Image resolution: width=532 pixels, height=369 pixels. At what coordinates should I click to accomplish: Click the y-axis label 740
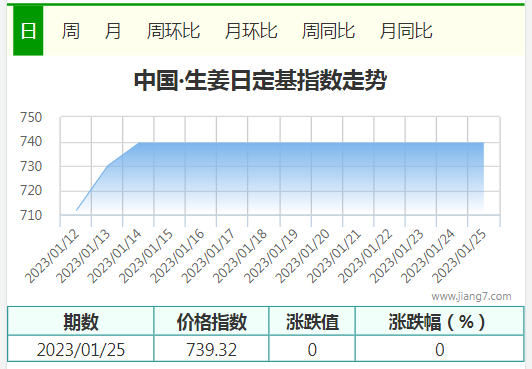[x=31, y=141]
